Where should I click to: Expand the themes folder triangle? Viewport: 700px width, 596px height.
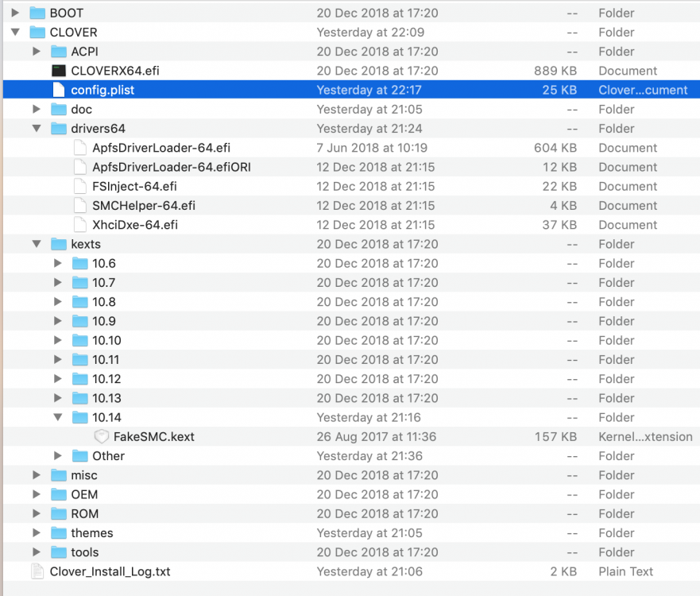37,532
